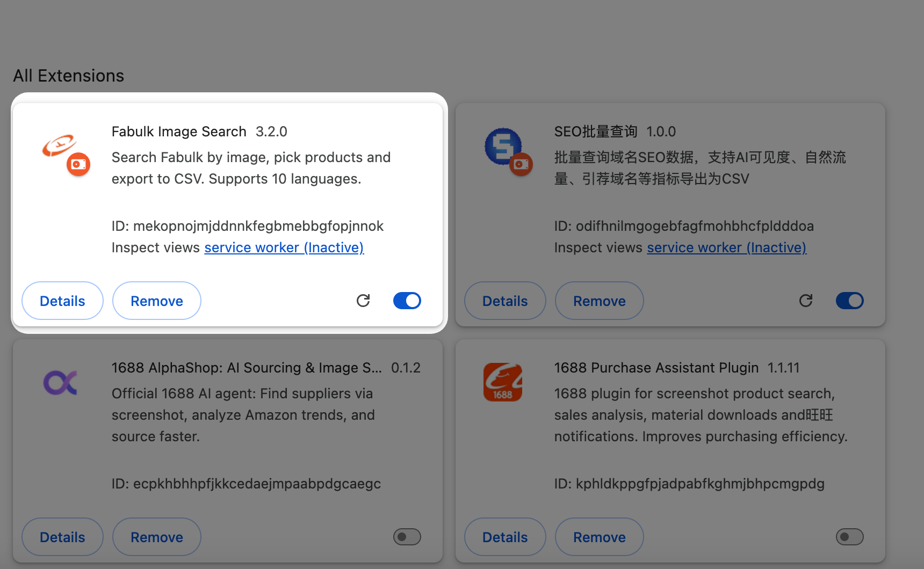924x569 pixels.
Task: Click the Fabulk ID mekopnojmjddnnkfegbmebbgfopjnnok
Action: coord(248,226)
